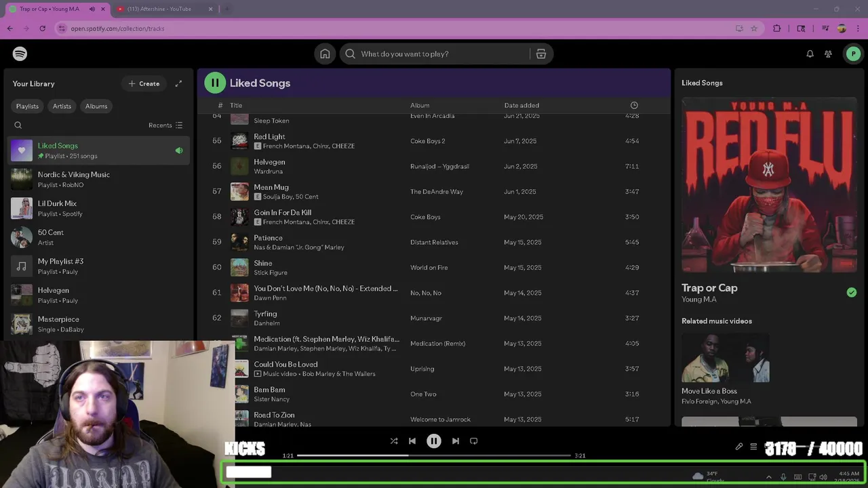Open My Playlist #3 in library
Viewport: 868px width, 488px height.
[99, 266]
